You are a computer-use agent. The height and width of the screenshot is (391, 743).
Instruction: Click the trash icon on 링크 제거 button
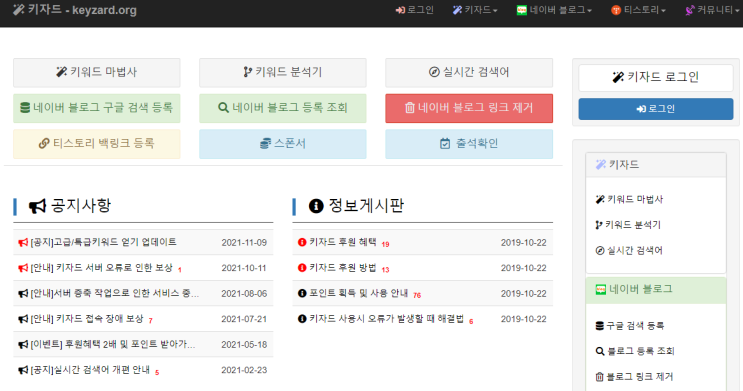click(410, 108)
